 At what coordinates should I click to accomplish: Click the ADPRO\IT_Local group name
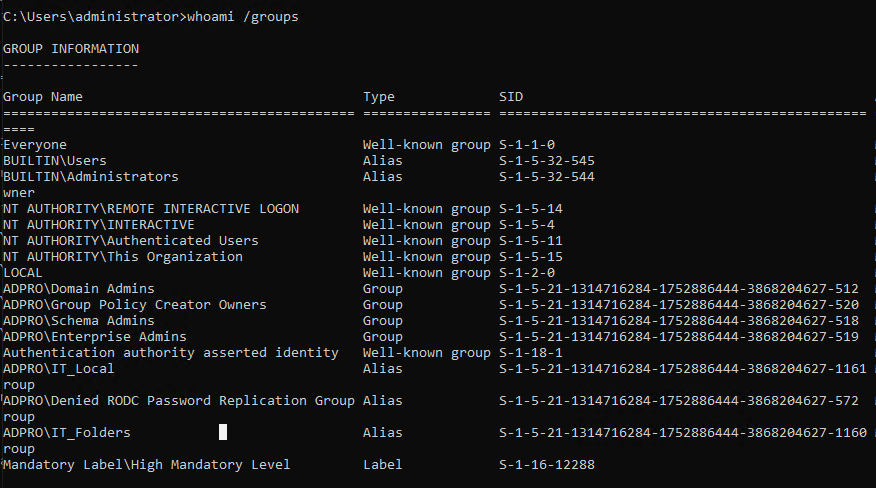tap(59, 369)
